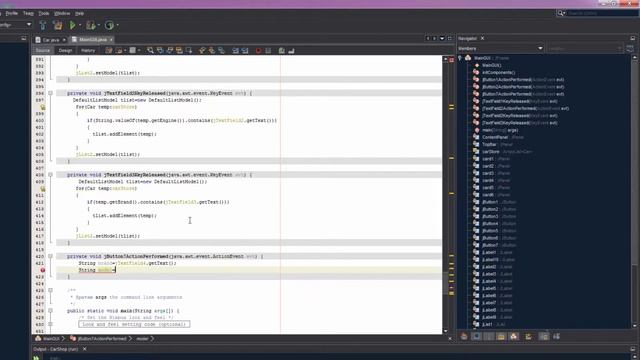Click the Next Bookmark icon
Screen dimensions: 640x360
coord(212,50)
